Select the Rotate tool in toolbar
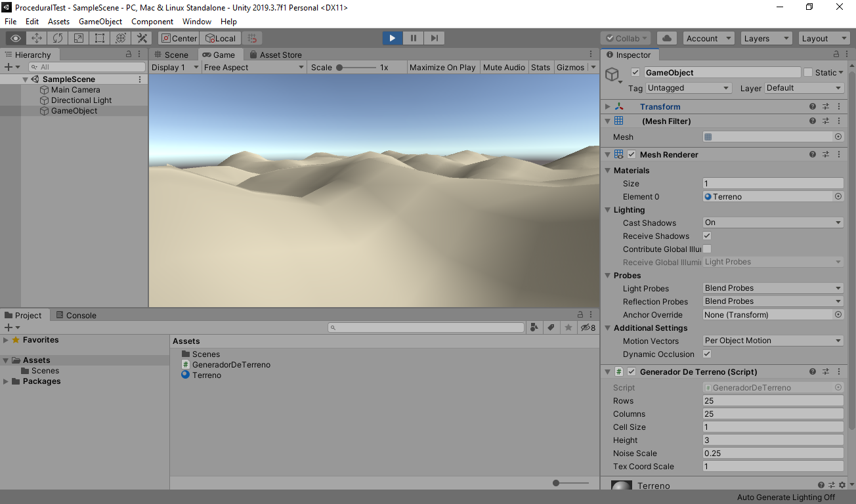The height and width of the screenshot is (504, 856). click(x=58, y=38)
